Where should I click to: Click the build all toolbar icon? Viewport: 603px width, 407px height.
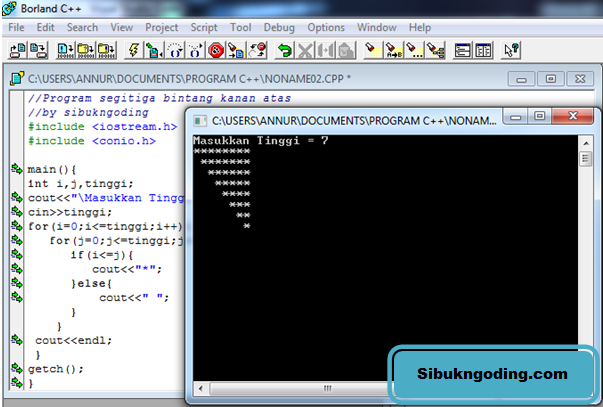pyautogui.click(x=106, y=50)
